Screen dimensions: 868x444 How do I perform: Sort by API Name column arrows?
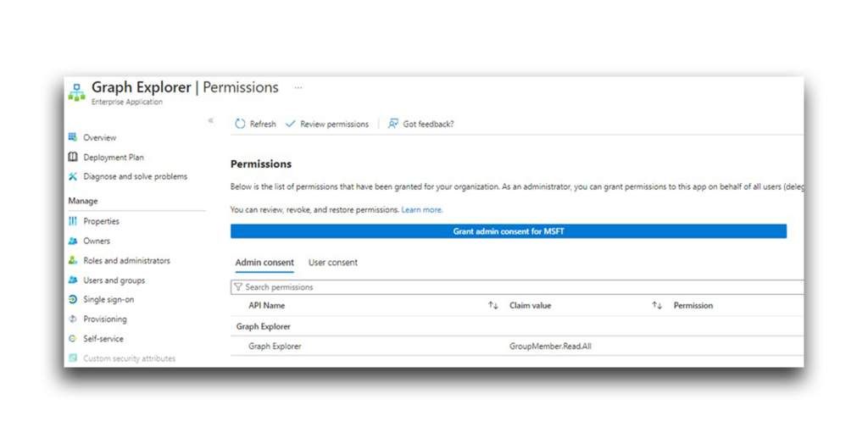click(493, 306)
